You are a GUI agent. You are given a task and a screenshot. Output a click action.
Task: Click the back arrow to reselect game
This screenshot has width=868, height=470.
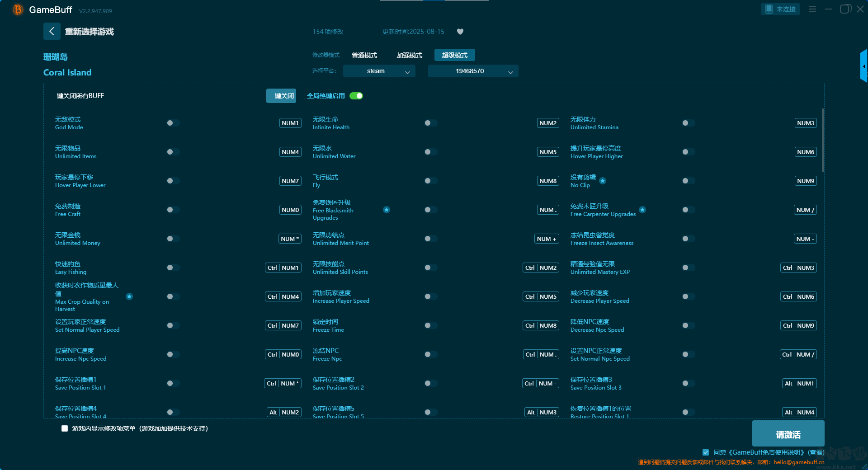52,31
